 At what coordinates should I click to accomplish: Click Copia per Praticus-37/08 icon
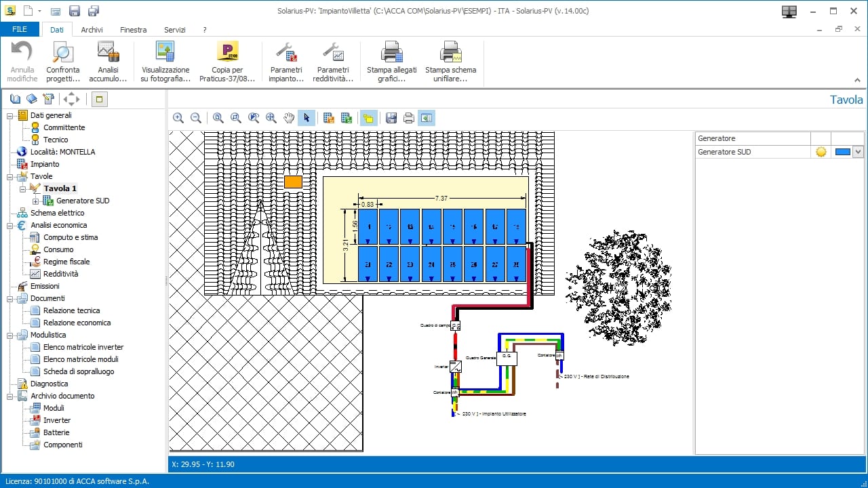(227, 52)
